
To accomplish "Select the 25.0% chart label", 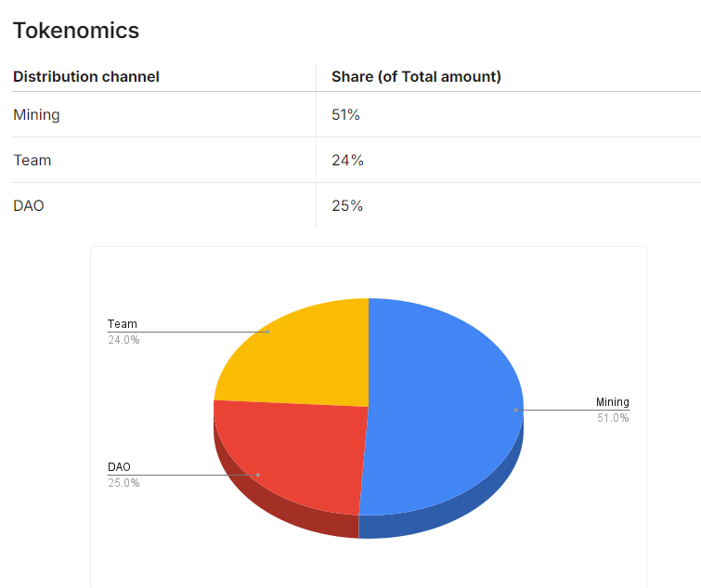I will 123,483.
